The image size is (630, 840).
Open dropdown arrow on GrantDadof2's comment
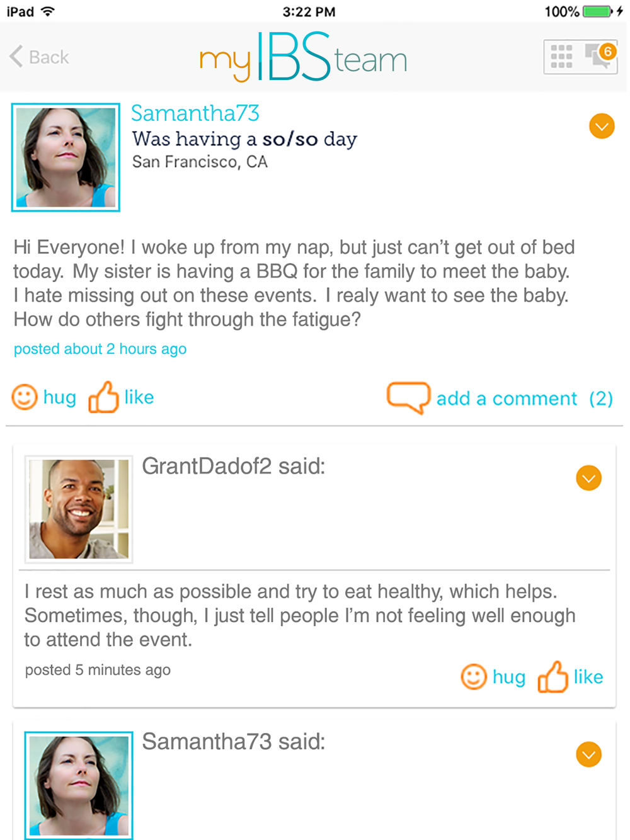(588, 479)
